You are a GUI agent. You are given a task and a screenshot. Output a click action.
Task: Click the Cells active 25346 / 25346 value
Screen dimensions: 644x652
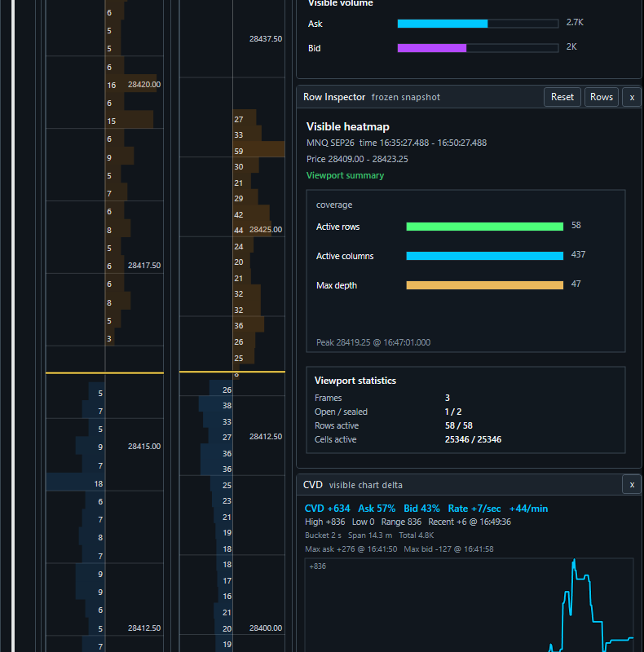tap(473, 439)
